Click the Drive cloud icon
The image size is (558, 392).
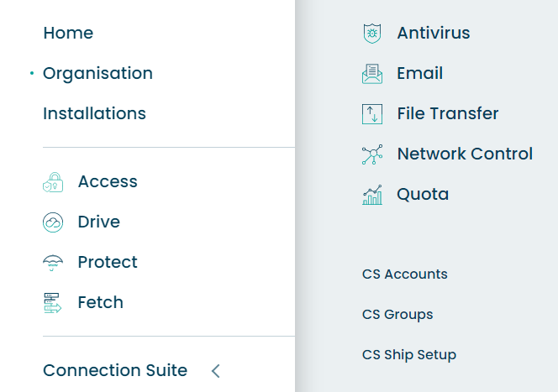click(x=53, y=222)
